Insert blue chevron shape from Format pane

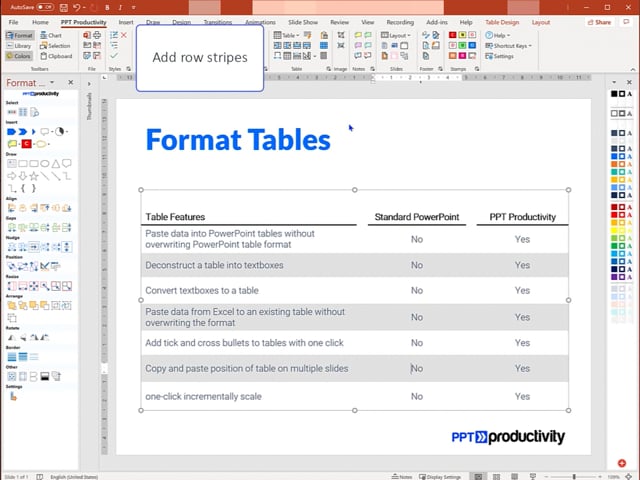coord(22,131)
